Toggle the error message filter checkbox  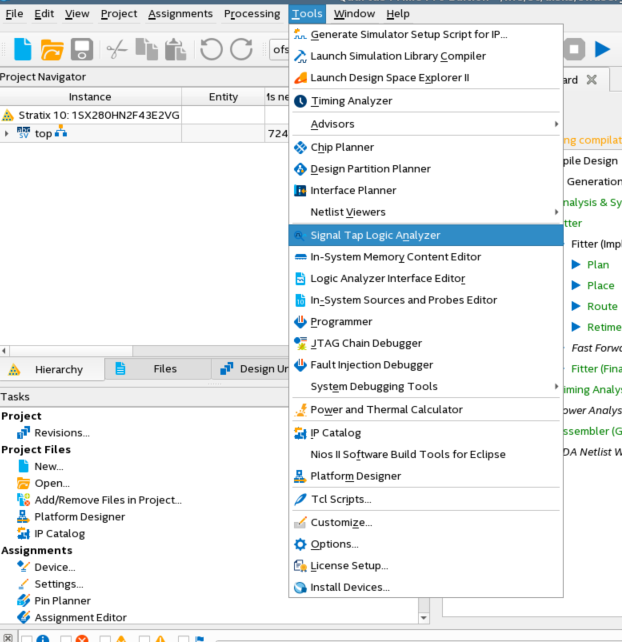click(x=66, y=638)
